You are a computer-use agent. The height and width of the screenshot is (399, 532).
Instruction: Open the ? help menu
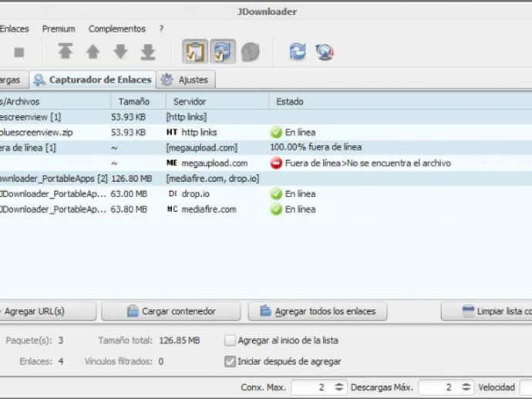[x=161, y=28]
